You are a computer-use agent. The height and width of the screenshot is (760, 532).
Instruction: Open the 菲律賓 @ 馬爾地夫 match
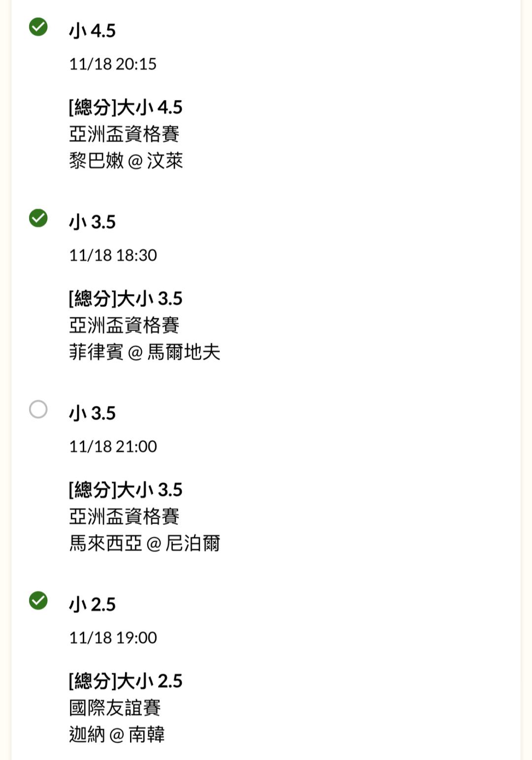[144, 352]
